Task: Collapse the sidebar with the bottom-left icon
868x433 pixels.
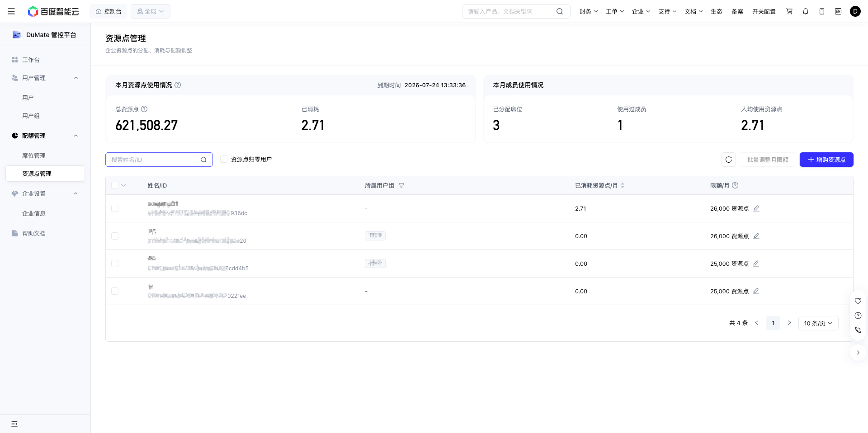Action: tap(14, 424)
